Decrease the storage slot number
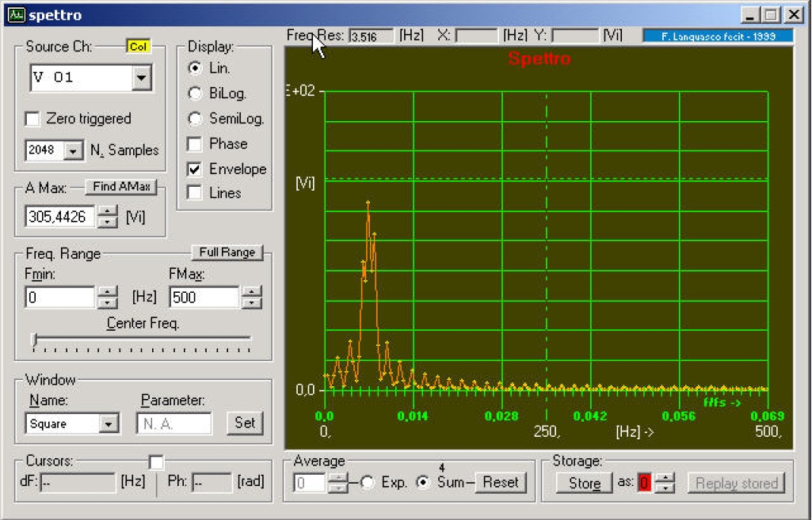This screenshot has height=520, width=812. (x=665, y=488)
